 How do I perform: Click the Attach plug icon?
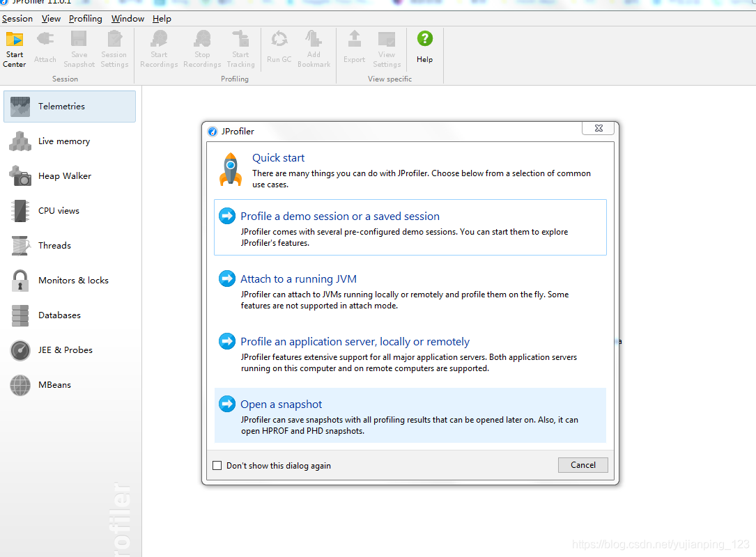coord(45,38)
